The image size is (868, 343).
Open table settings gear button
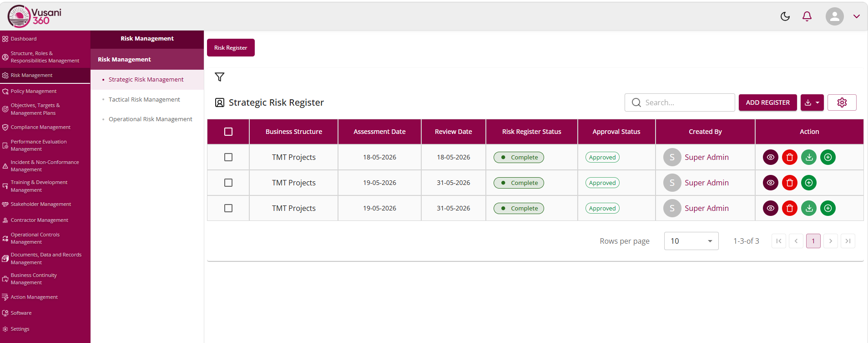click(842, 102)
